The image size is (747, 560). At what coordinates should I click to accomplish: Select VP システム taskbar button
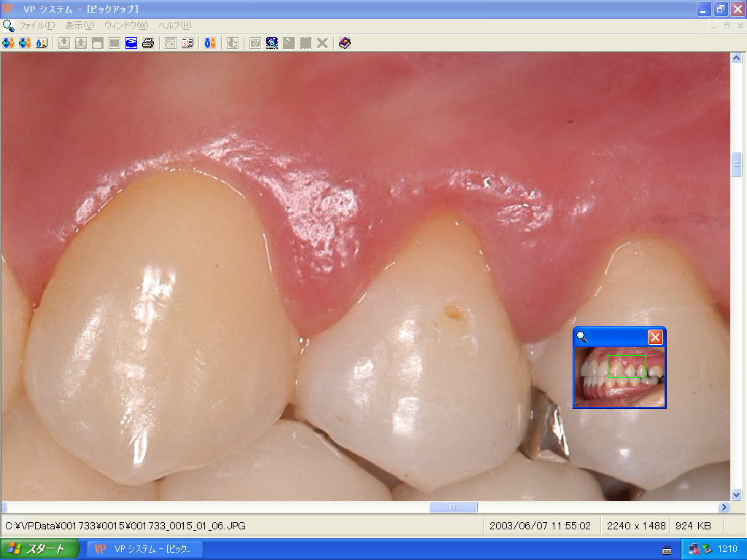click(144, 549)
